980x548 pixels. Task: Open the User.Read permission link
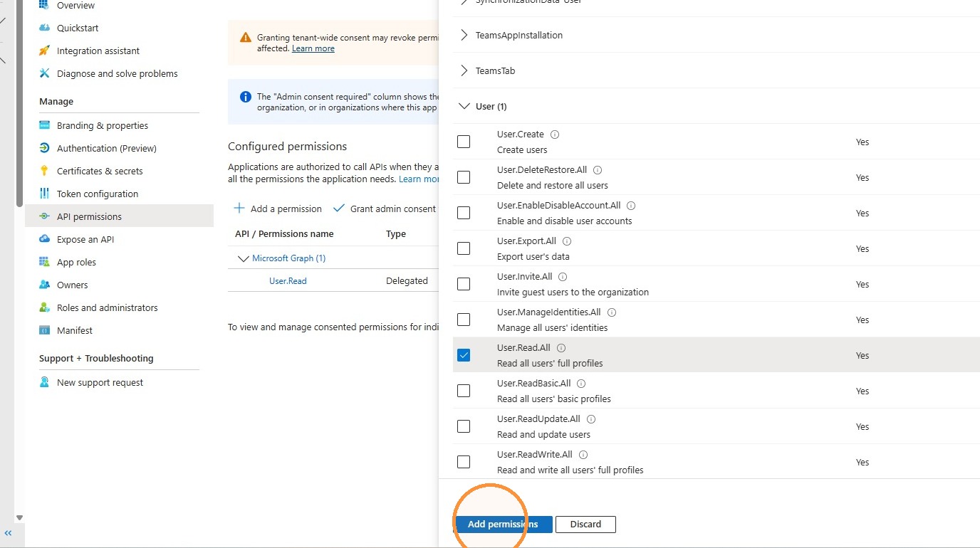(x=288, y=280)
